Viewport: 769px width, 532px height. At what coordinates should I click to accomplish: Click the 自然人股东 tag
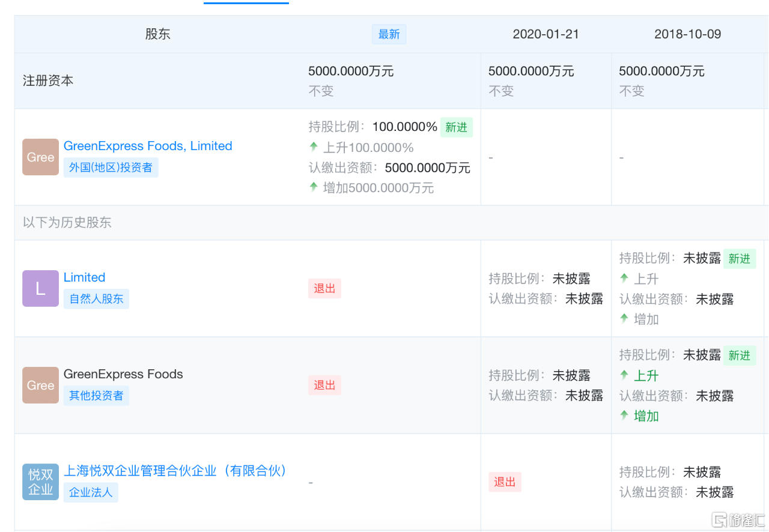[x=96, y=299]
